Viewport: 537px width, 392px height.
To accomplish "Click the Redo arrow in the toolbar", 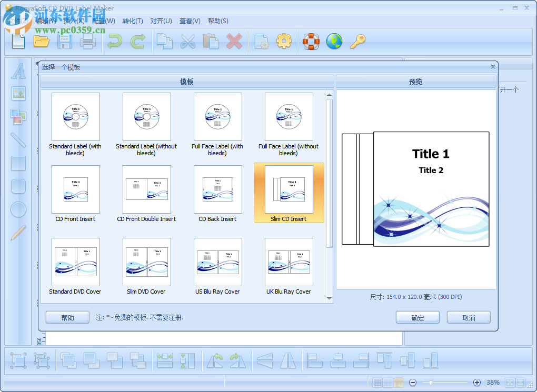I will [137, 41].
